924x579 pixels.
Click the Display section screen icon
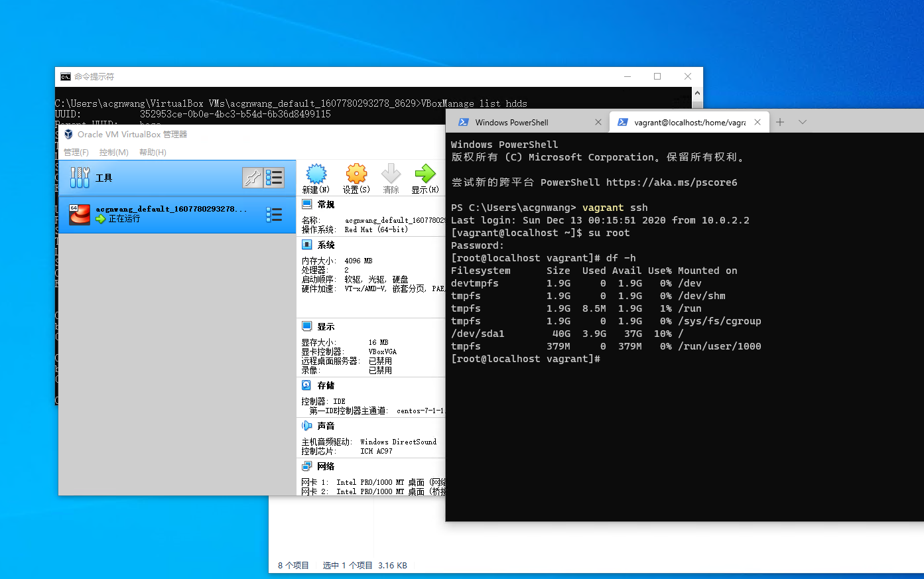(x=307, y=326)
